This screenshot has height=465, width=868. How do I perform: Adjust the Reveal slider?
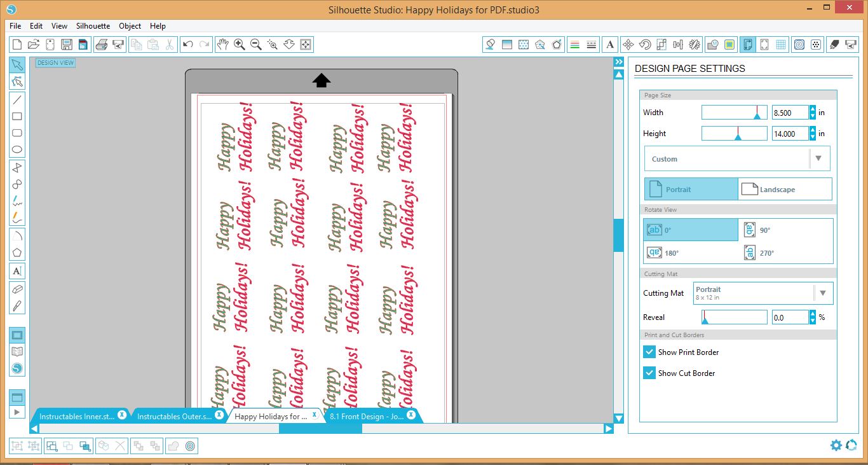pos(734,317)
